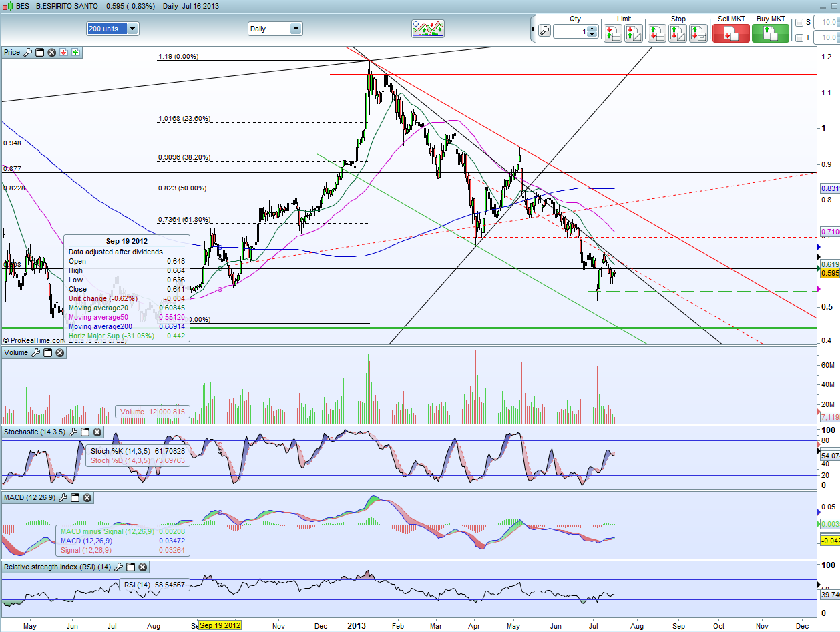840x632 pixels.
Task: Click the Sep 19 2012 date marker
Action: tap(221, 625)
